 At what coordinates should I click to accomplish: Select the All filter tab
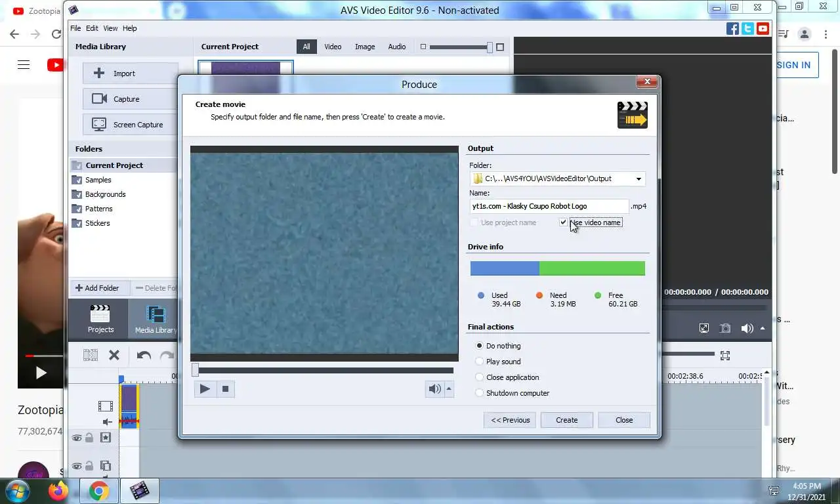(306, 47)
